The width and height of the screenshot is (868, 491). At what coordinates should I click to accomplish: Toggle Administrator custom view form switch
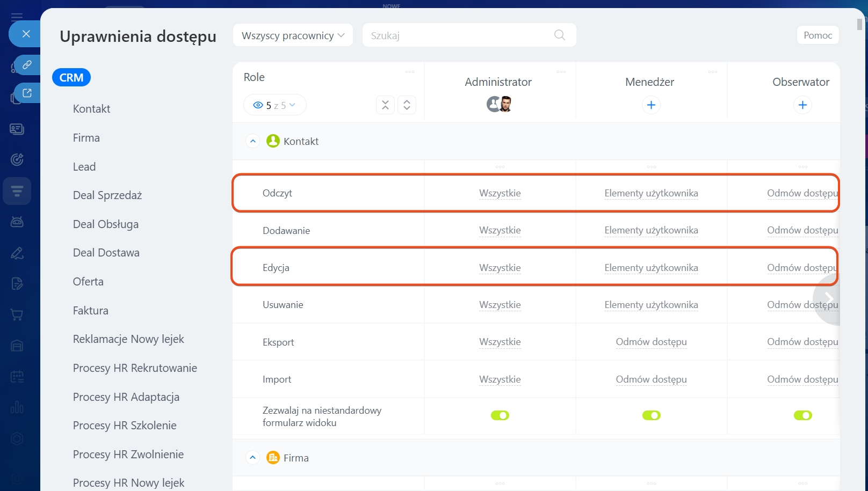tap(500, 415)
